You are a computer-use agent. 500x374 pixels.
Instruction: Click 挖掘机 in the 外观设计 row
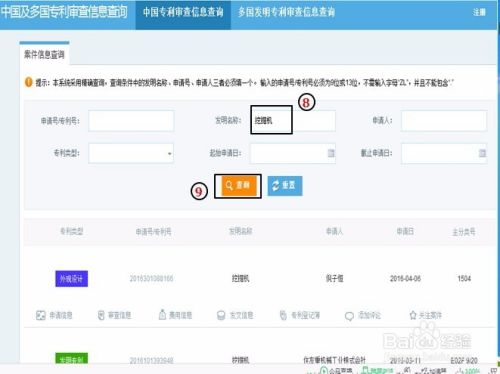pos(240,278)
